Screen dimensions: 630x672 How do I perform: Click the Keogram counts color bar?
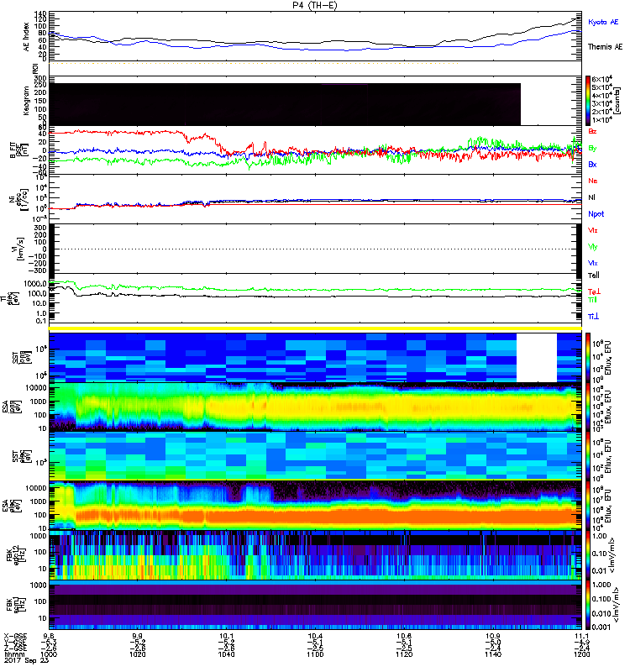[588, 101]
